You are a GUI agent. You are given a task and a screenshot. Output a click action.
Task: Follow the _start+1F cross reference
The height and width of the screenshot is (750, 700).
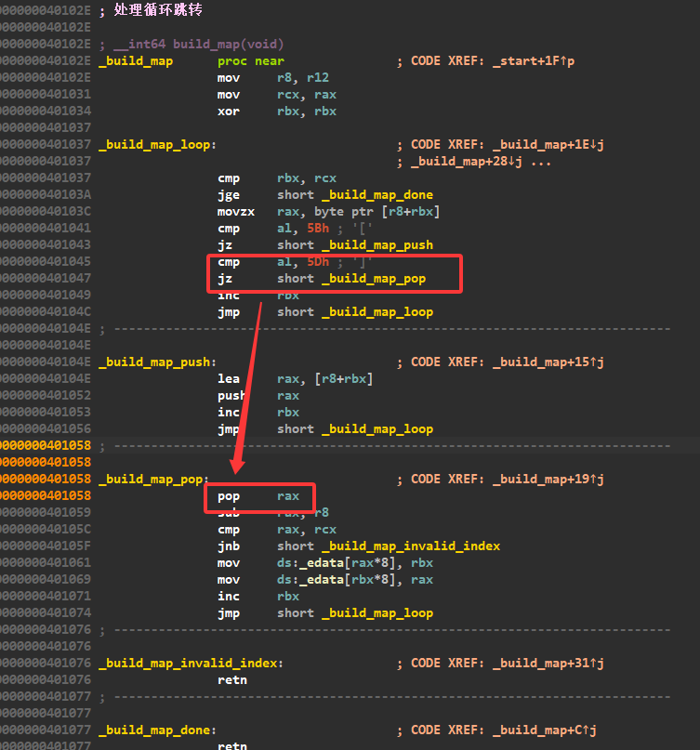(x=534, y=61)
